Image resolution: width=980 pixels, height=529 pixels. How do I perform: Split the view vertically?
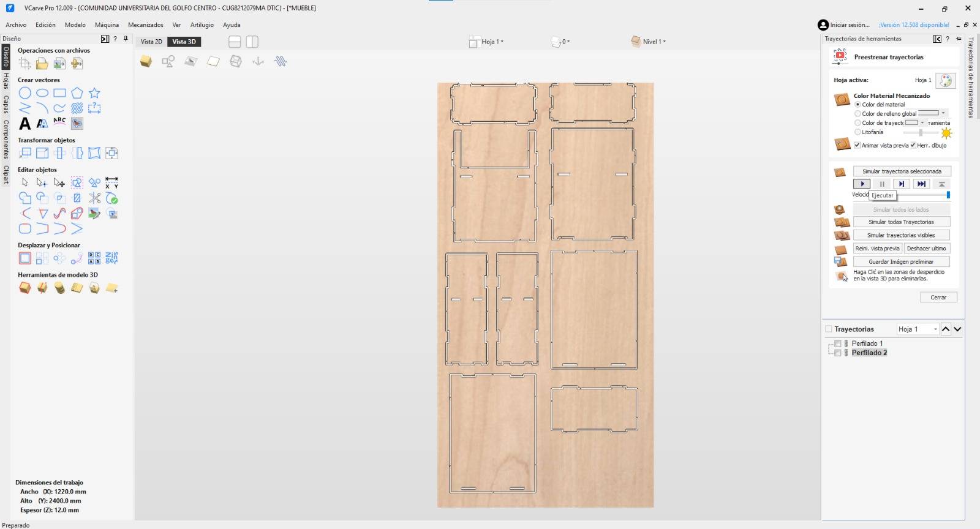tap(252, 42)
